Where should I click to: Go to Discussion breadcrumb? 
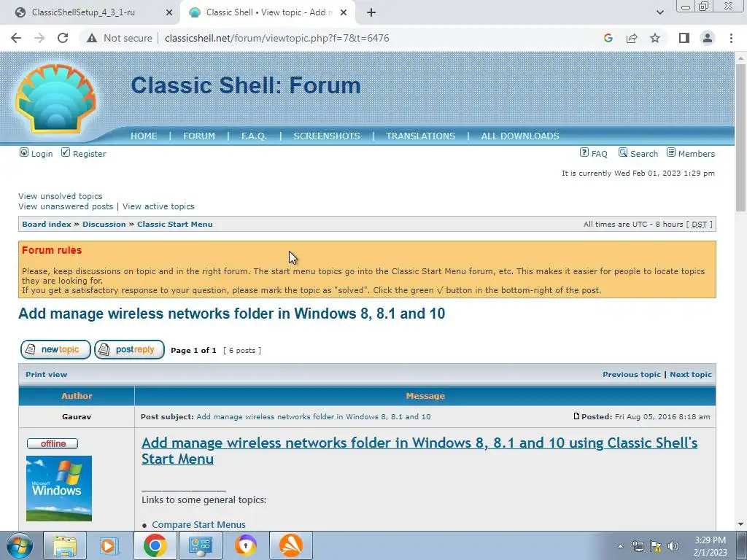click(104, 225)
